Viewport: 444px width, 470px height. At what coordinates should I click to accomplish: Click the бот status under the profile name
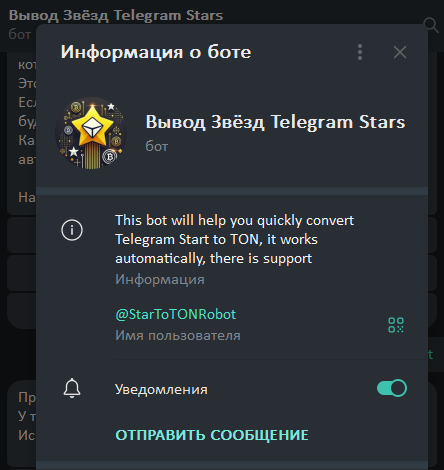[157, 146]
